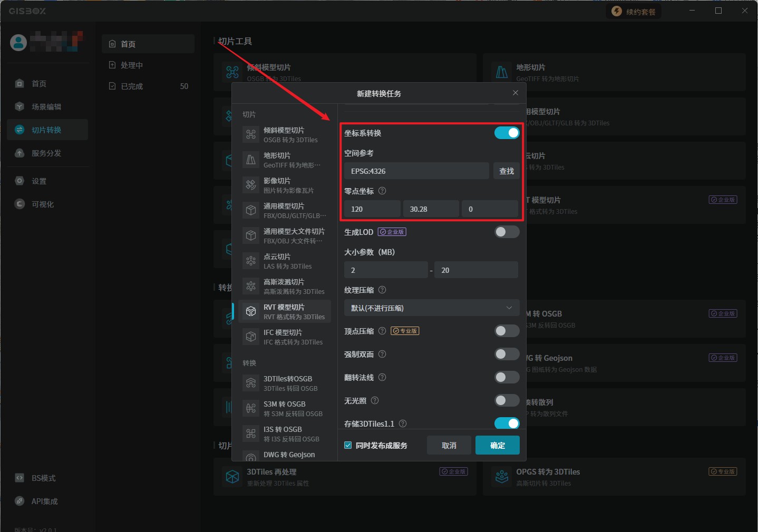The width and height of the screenshot is (758, 532).
Task: Open the 3DTiles reprocessing tool icon
Action: [x=232, y=477]
